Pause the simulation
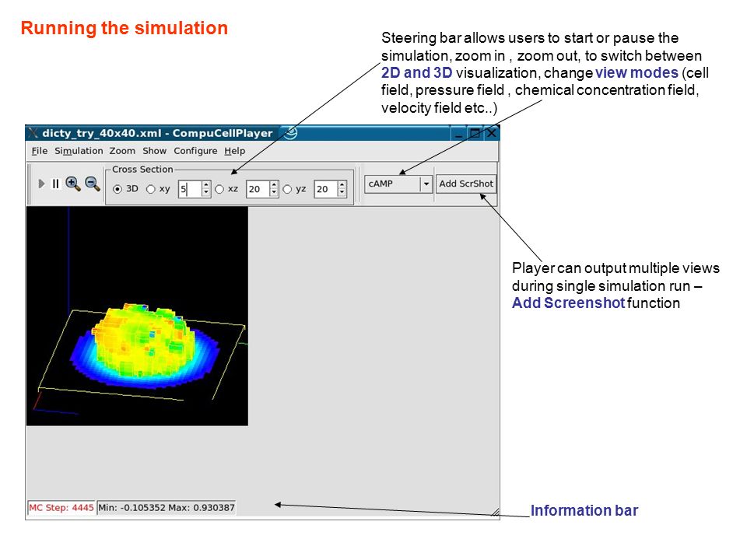This screenshot has width=747, height=560. [x=56, y=184]
